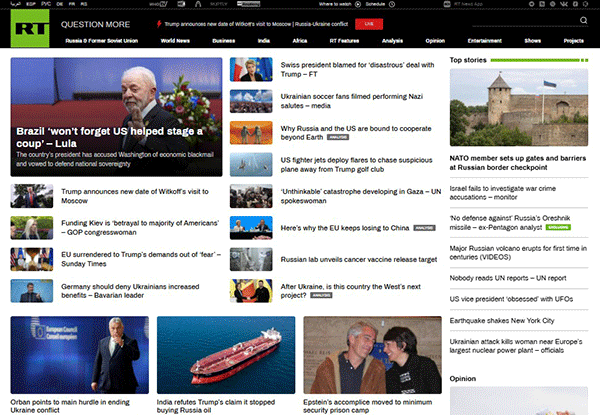600x415 pixels.
Task: Open the Opinion menu item
Action: (x=435, y=41)
